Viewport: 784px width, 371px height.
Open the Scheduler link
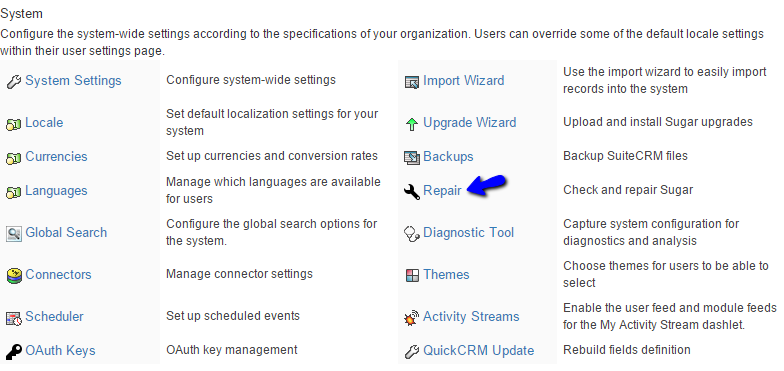pyautogui.click(x=54, y=316)
